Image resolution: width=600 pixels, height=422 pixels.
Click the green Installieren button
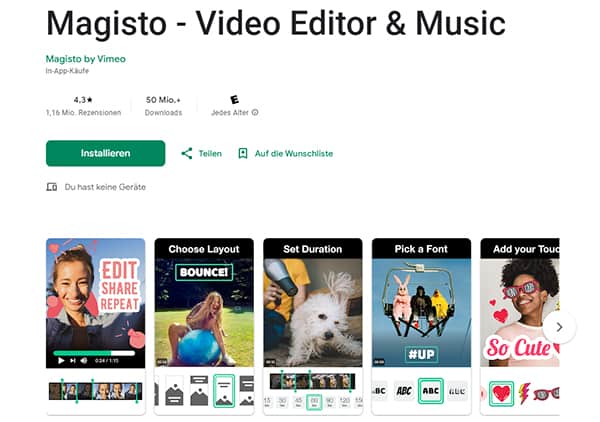[105, 153]
